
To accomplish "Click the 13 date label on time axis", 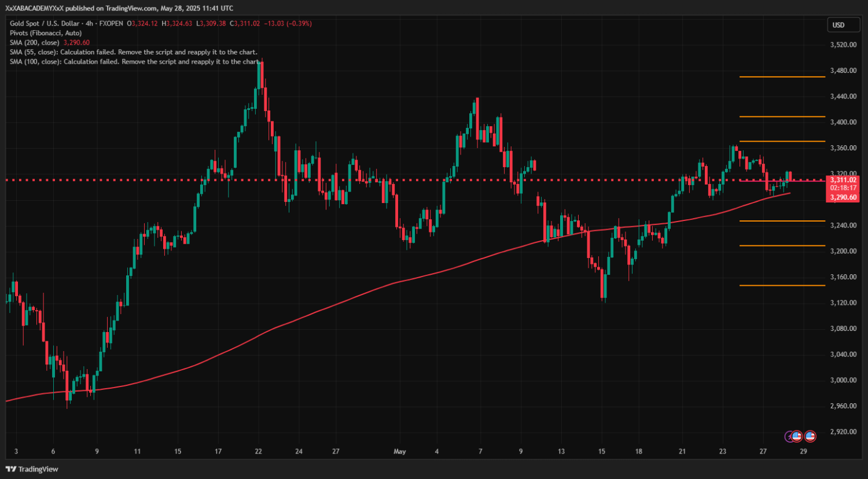I will [561, 452].
